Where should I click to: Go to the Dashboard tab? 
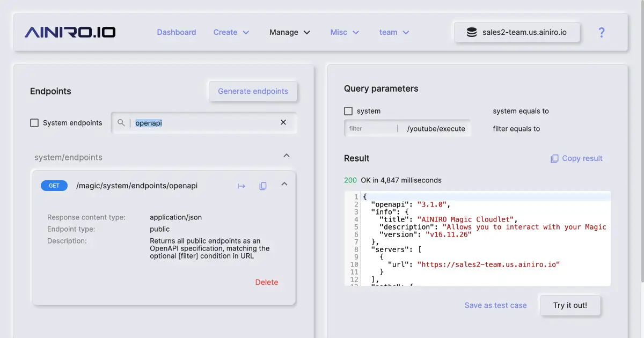point(177,32)
